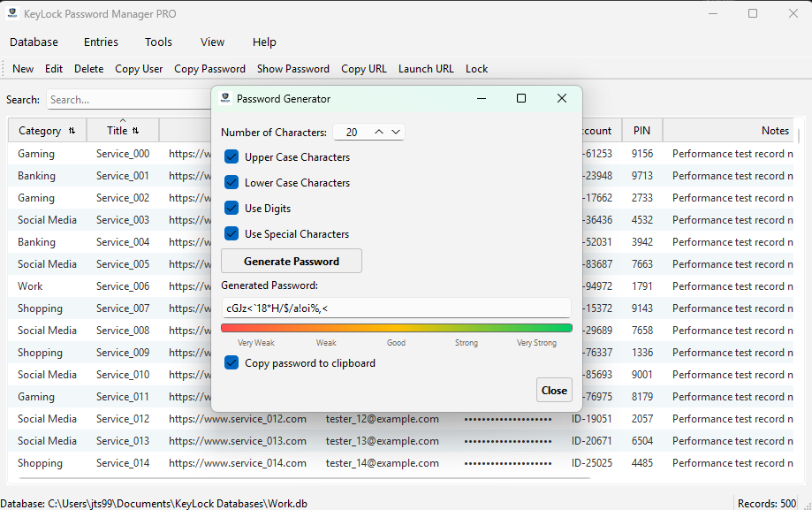
Task: Click the KeyLock app icon in main title bar
Action: click(12, 13)
